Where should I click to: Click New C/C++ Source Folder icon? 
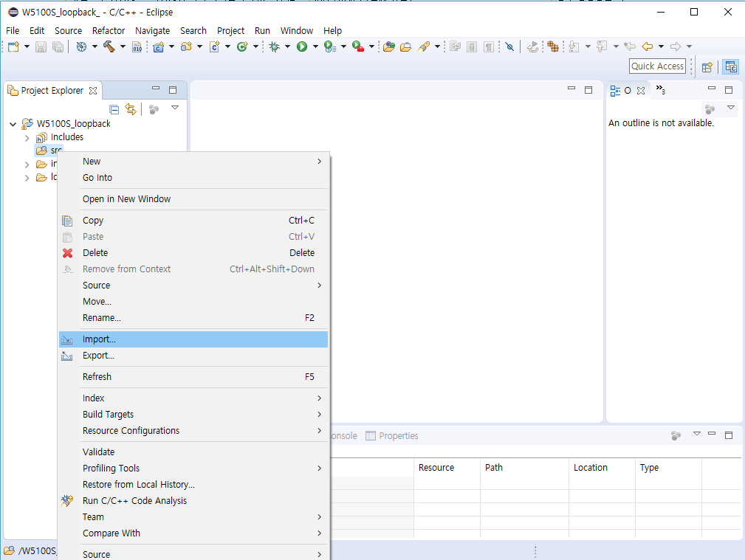186,46
